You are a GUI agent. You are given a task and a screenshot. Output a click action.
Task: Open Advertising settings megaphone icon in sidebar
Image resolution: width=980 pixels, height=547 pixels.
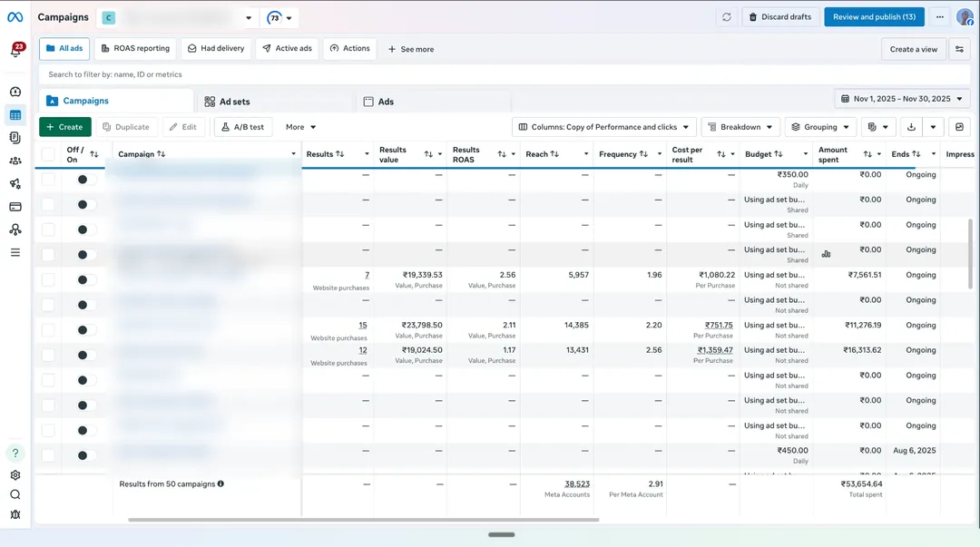[x=15, y=184]
